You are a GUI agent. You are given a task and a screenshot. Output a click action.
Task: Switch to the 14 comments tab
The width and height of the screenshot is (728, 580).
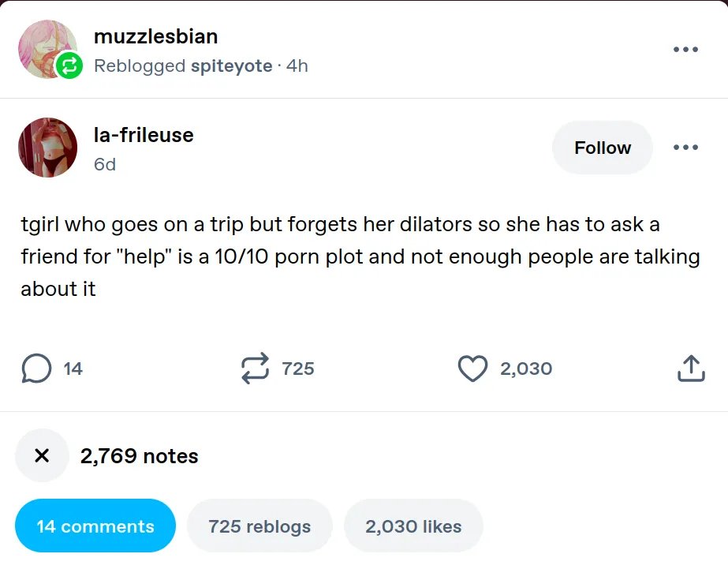pos(95,526)
